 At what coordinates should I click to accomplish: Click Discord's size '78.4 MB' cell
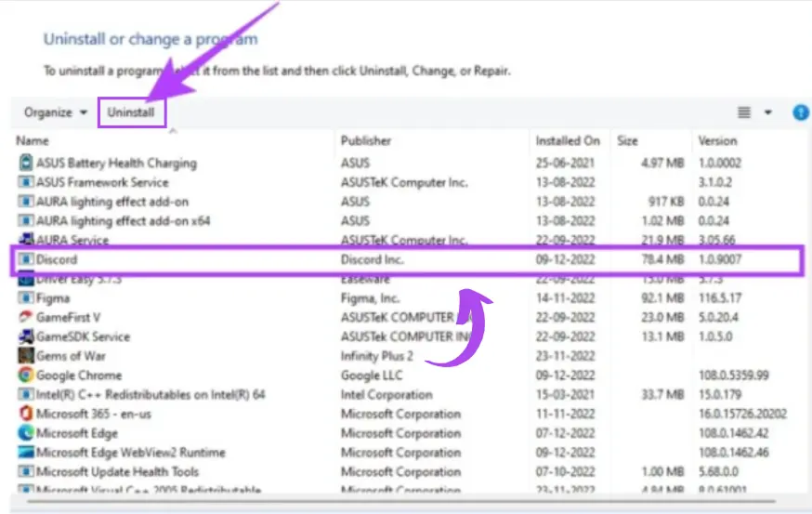pyautogui.click(x=662, y=259)
